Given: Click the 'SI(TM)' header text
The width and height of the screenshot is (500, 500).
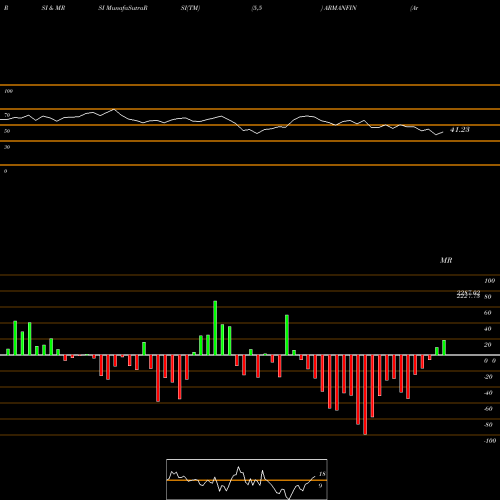Looking at the screenshot, I should coord(190,8).
